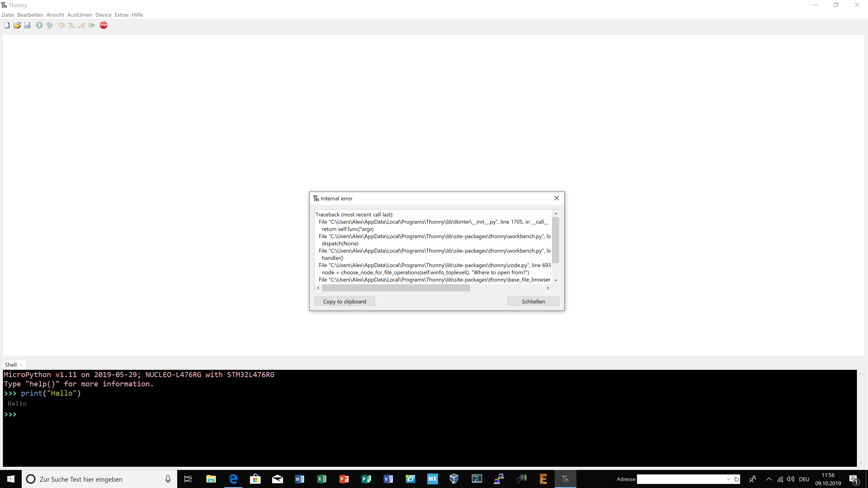
Task: Select the Shell tab
Action: 10,364
